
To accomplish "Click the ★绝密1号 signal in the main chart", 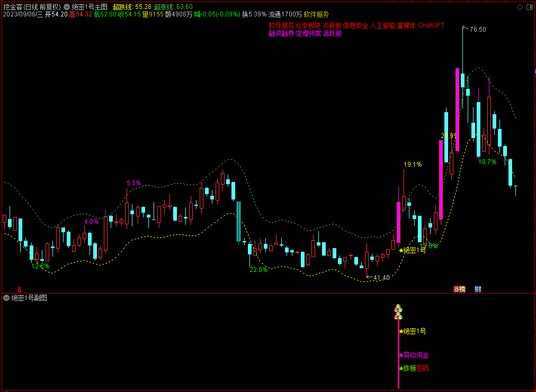I will [412, 251].
